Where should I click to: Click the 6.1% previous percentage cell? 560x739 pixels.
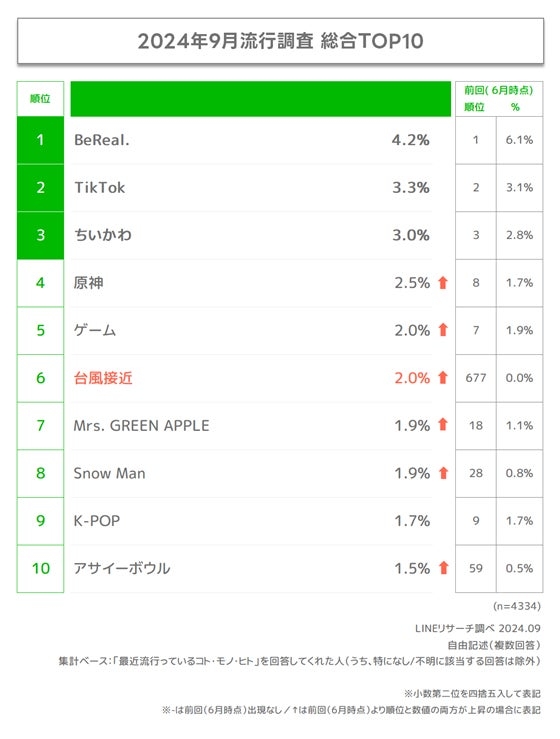click(x=519, y=140)
